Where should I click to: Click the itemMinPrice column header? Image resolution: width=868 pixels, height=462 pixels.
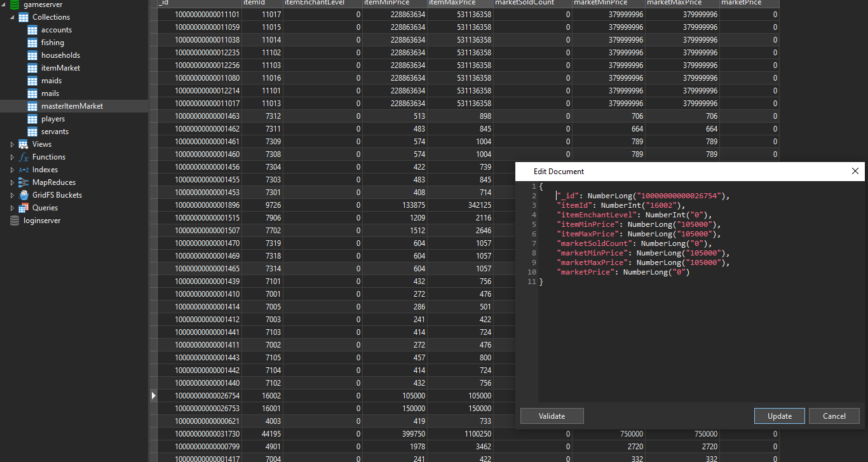394,3
